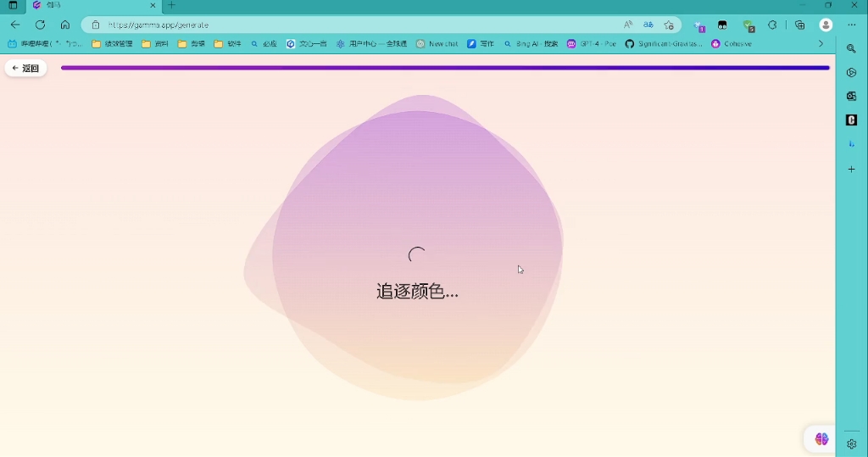Open the New chat bookmark

[x=437, y=44]
